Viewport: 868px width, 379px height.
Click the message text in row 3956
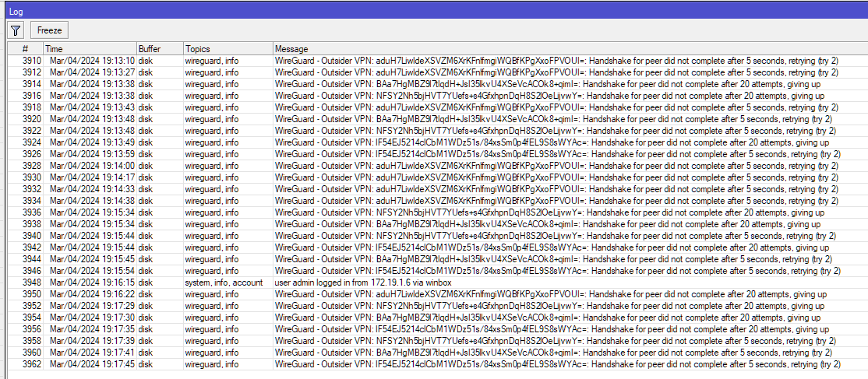coord(552,329)
